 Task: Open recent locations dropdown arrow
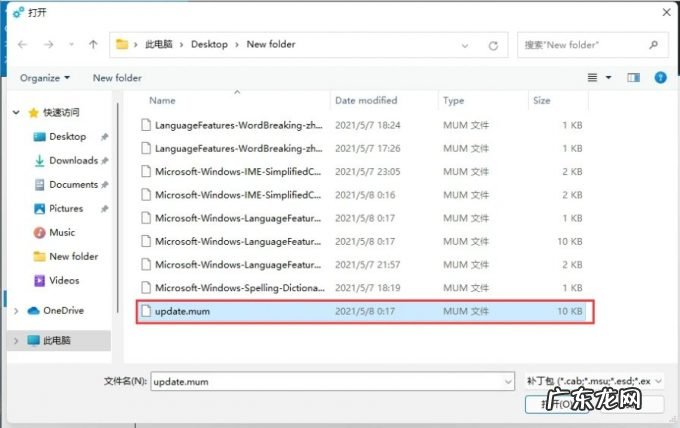(71, 44)
